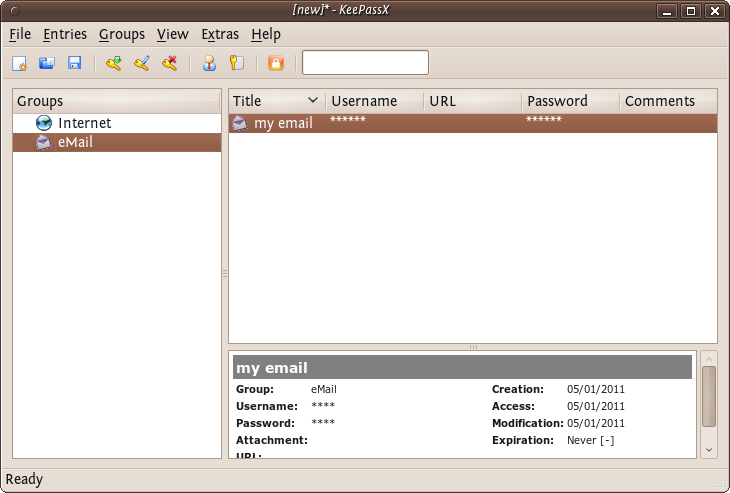The image size is (730, 493).
Task: Select the Internet group in the tree
Action: coord(84,123)
